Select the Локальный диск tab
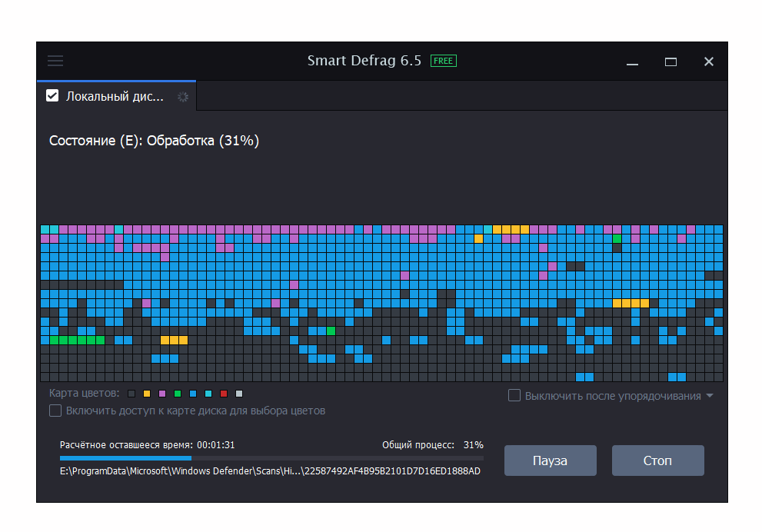 coord(115,97)
